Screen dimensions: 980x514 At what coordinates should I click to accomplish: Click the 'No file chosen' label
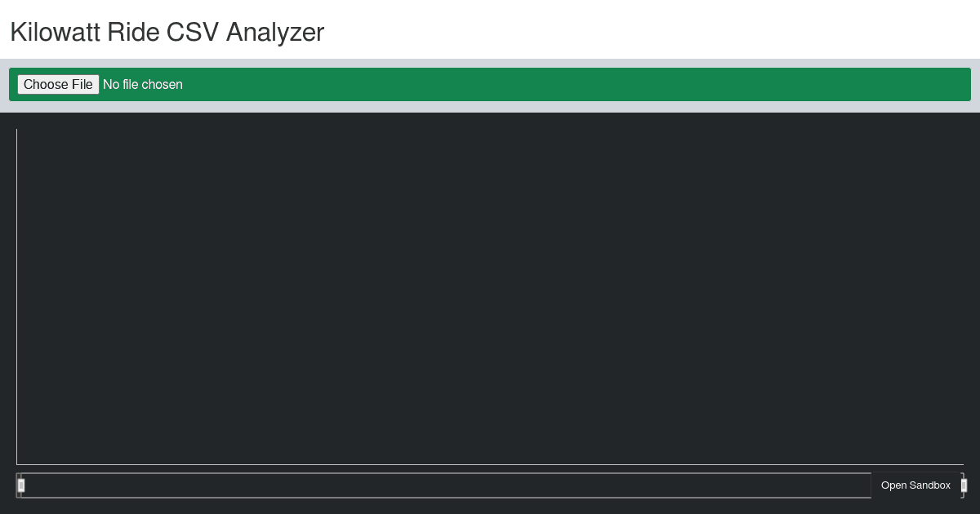(x=143, y=84)
